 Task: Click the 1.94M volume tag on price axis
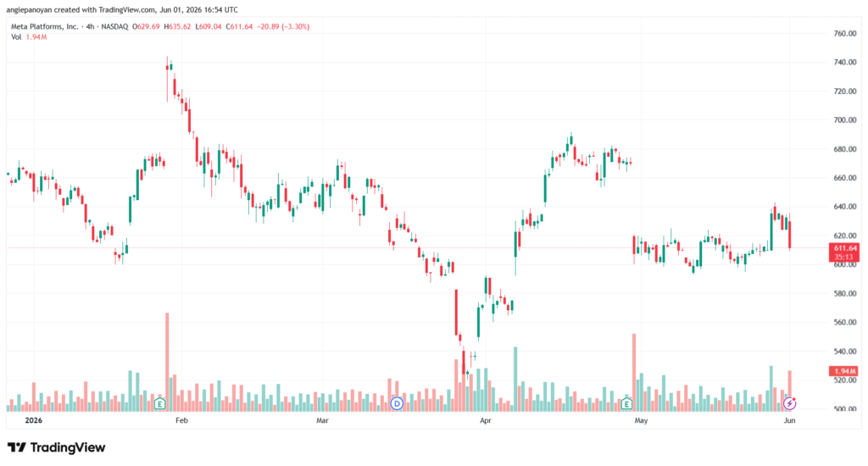[x=843, y=371]
